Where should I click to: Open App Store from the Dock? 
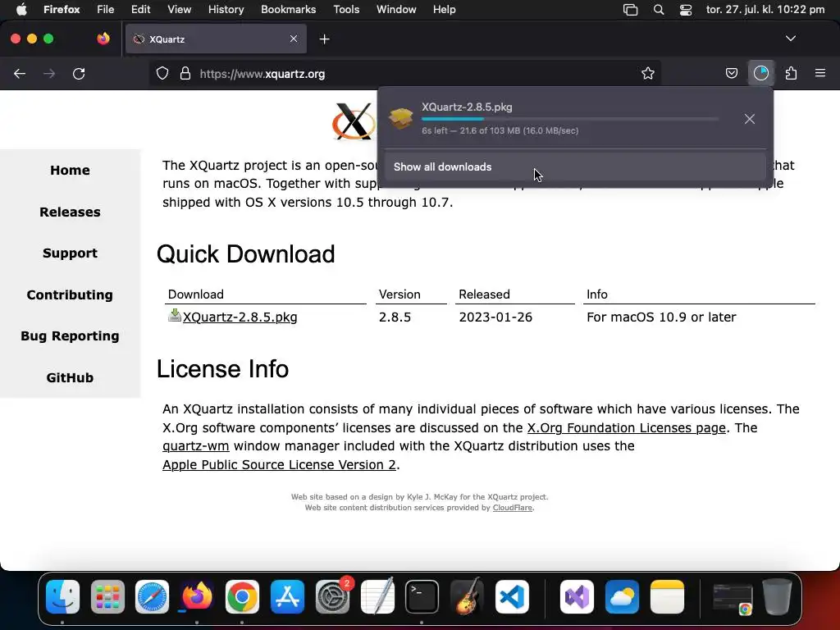[287, 597]
